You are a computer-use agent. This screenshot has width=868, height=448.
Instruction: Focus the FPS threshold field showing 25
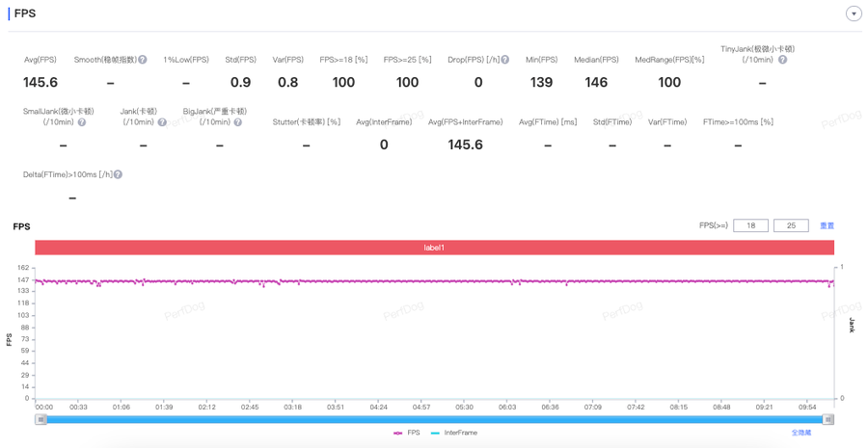coord(791,225)
